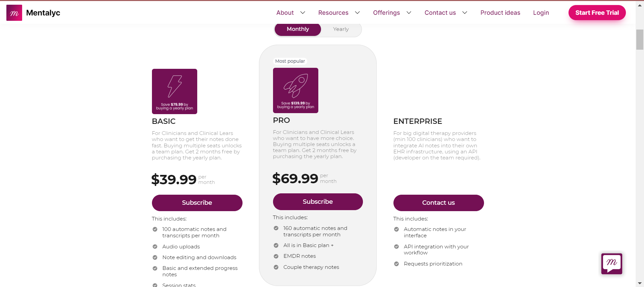This screenshot has width=644, height=287.
Task: Click checkmark icon beside Audio uploads
Action: [x=155, y=247]
